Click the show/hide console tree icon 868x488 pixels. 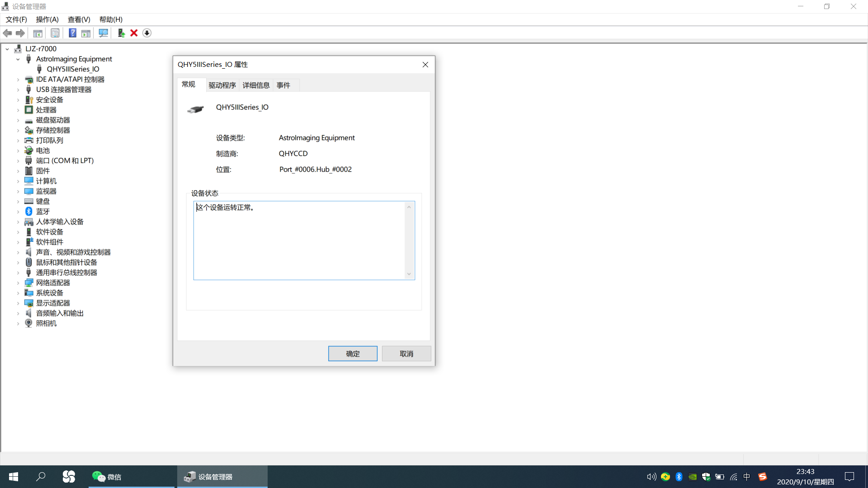click(38, 33)
